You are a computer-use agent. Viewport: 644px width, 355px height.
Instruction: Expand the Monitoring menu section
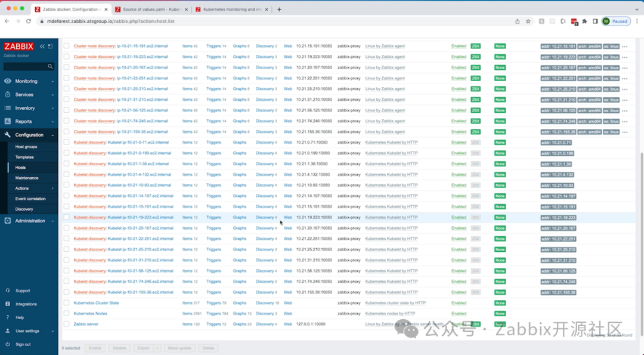(52, 81)
